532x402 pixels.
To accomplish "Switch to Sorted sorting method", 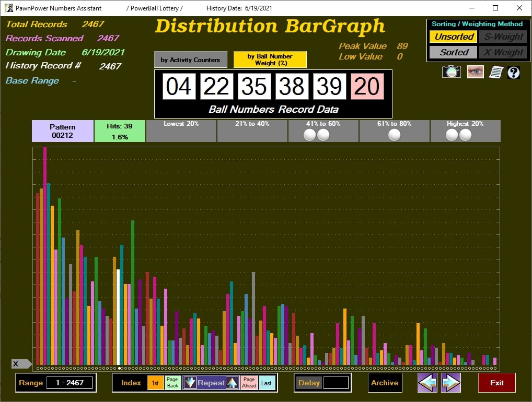I will (x=453, y=52).
